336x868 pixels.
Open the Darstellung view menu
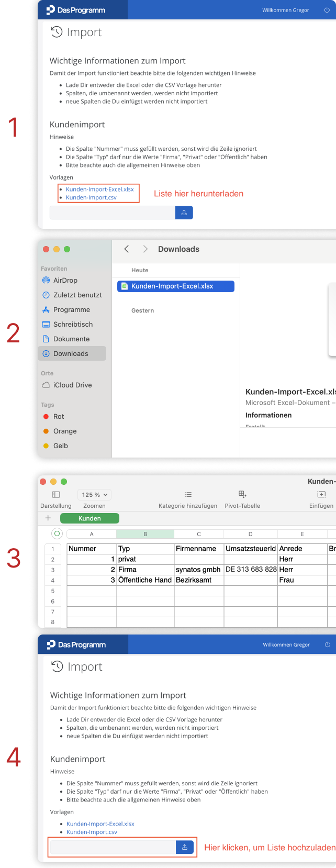coord(56,495)
